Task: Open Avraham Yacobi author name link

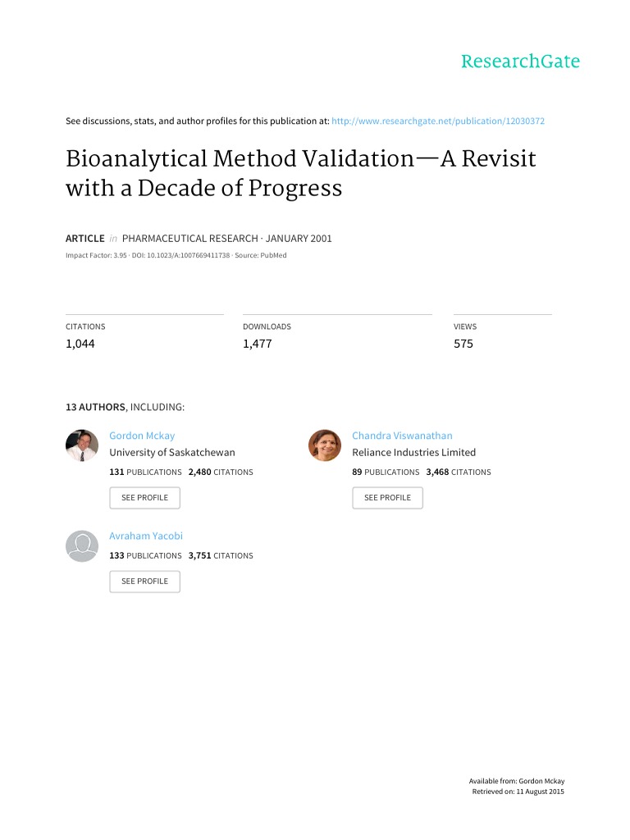Action: (146, 536)
